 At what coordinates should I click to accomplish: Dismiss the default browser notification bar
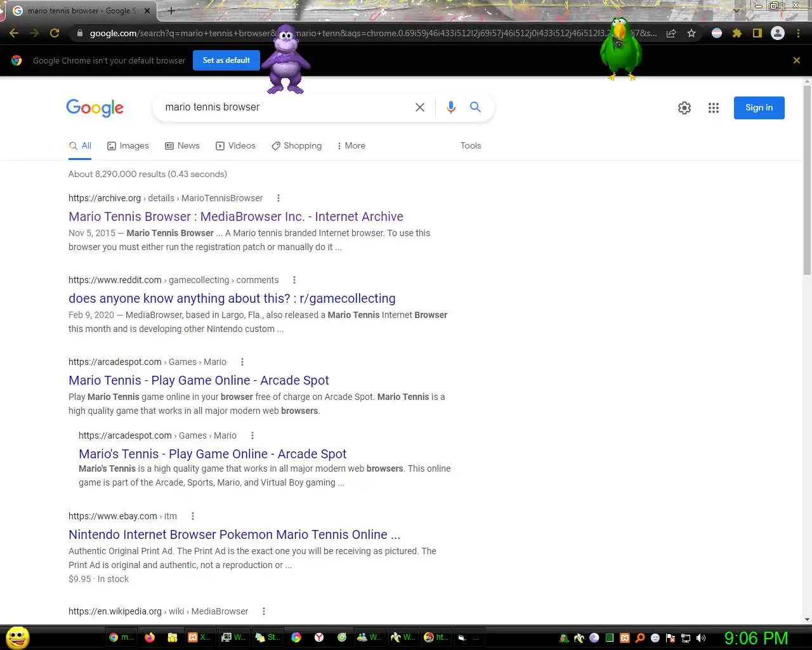(797, 60)
